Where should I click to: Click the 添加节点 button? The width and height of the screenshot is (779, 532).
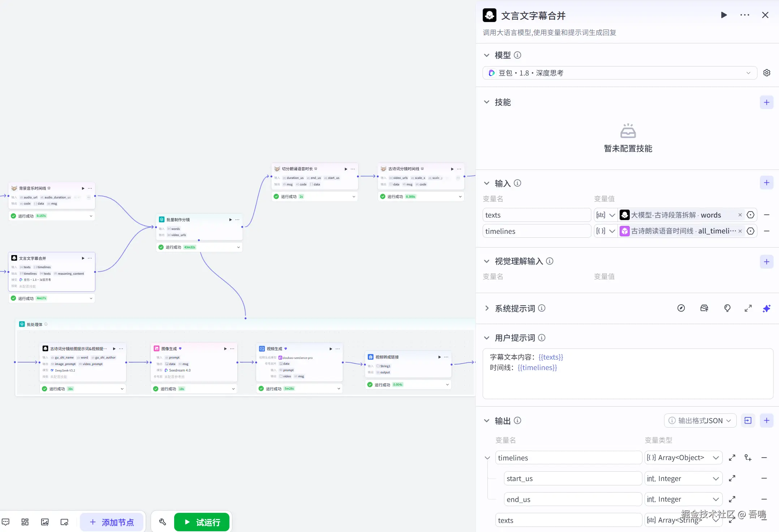pos(112,522)
